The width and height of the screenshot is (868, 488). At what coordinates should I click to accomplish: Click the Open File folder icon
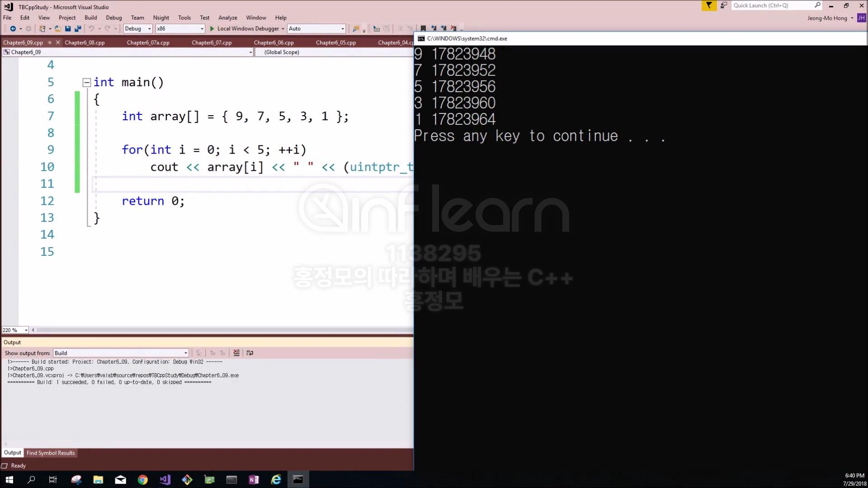pyautogui.click(x=57, y=28)
